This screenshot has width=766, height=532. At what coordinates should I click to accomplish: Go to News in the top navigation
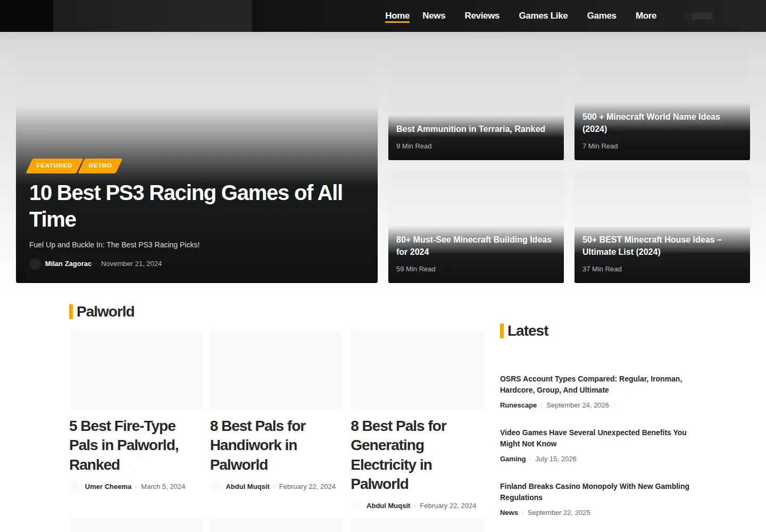[x=434, y=16]
